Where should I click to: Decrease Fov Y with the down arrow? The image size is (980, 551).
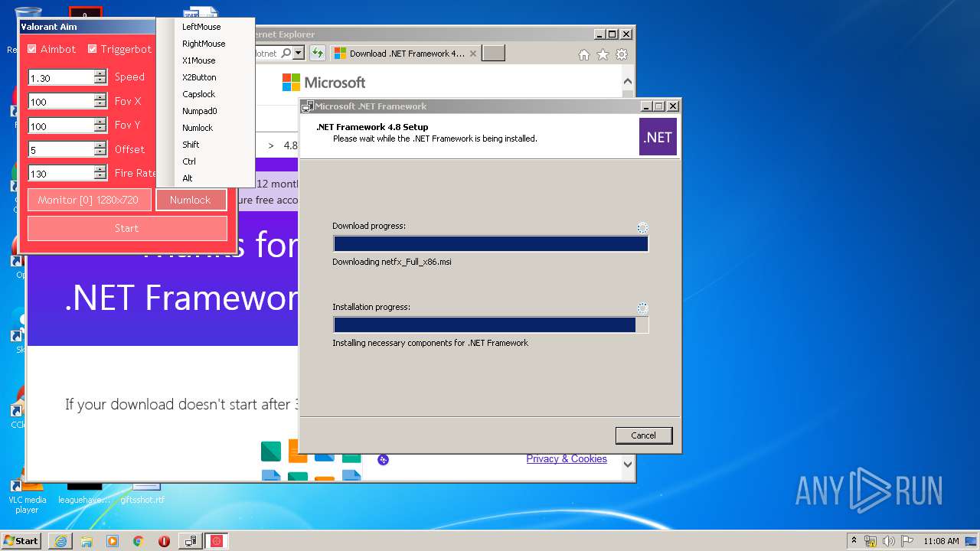100,129
